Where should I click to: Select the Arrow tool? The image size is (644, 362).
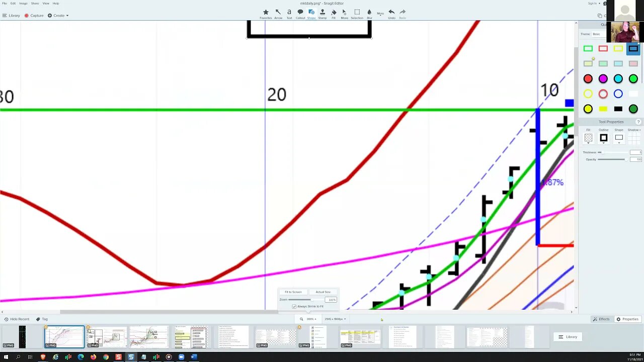tap(278, 14)
